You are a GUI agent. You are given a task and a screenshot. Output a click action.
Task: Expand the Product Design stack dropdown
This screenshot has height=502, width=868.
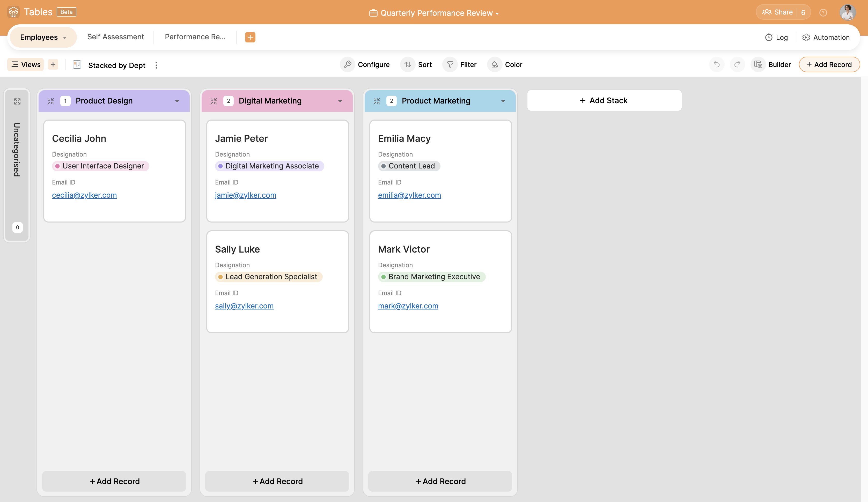coord(178,100)
